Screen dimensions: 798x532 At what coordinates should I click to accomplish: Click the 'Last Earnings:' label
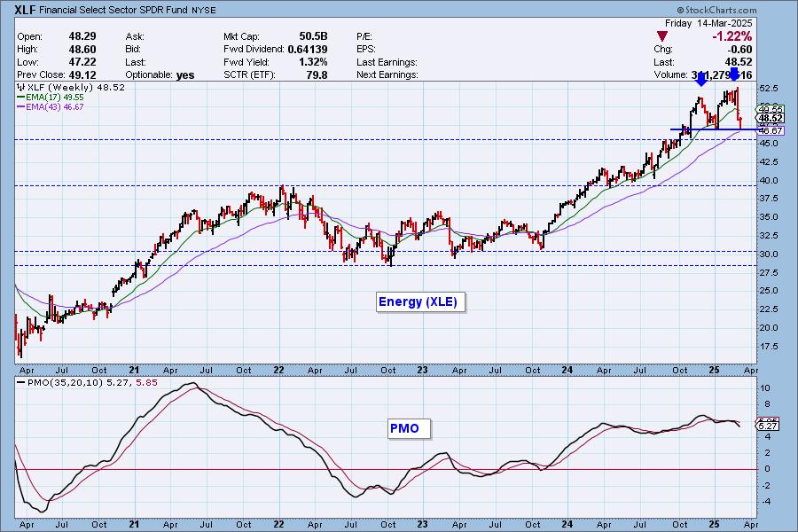pos(387,61)
